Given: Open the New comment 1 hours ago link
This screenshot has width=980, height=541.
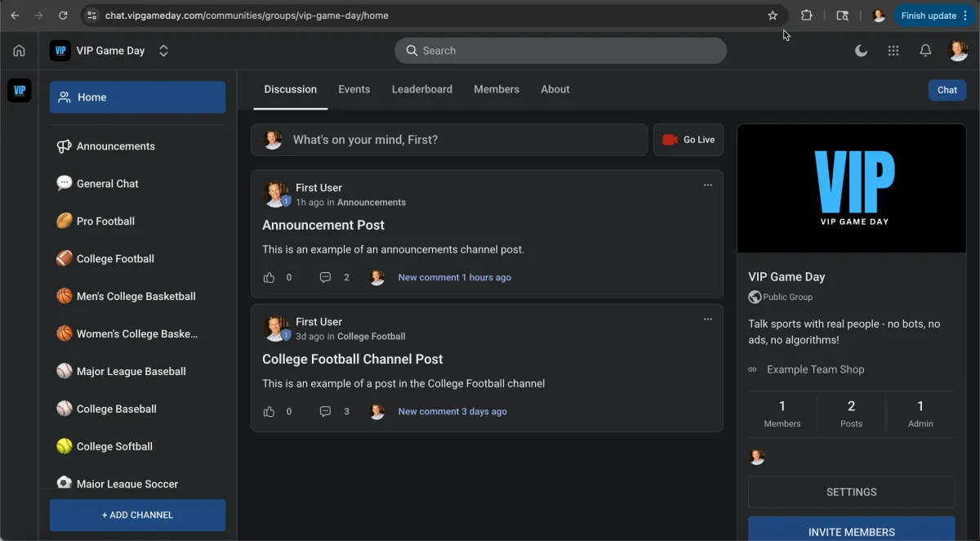Looking at the screenshot, I should [x=455, y=278].
